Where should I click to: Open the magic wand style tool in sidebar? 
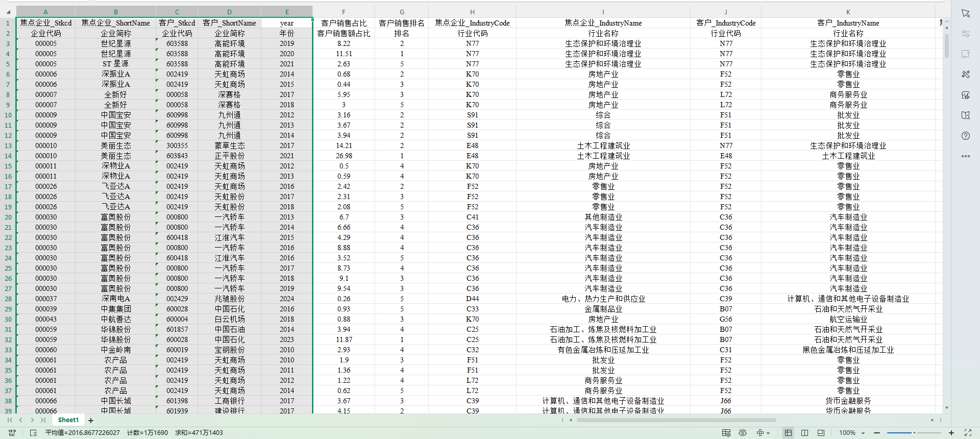tap(965, 75)
